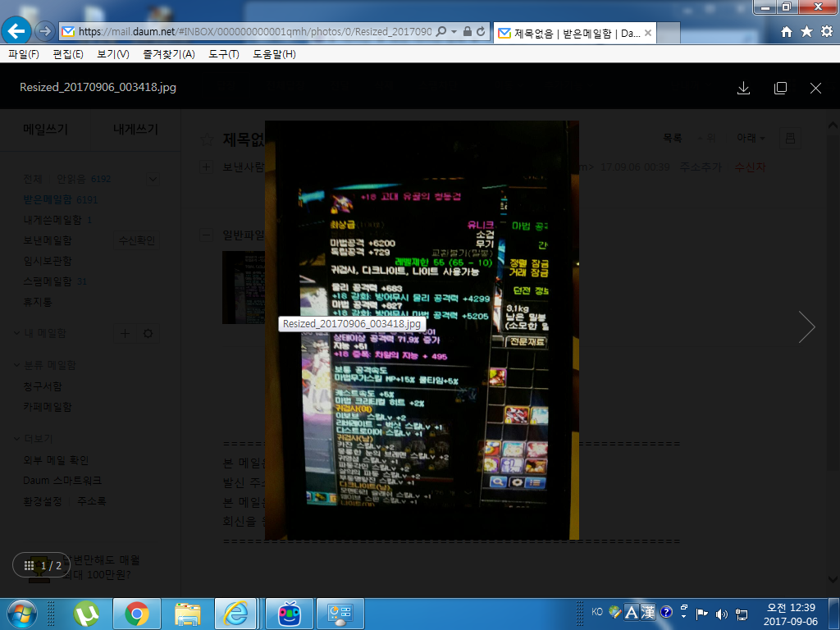The width and height of the screenshot is (840, 630).
Task: Click search magnifier in address bar
Action: (x=441, y=32)
